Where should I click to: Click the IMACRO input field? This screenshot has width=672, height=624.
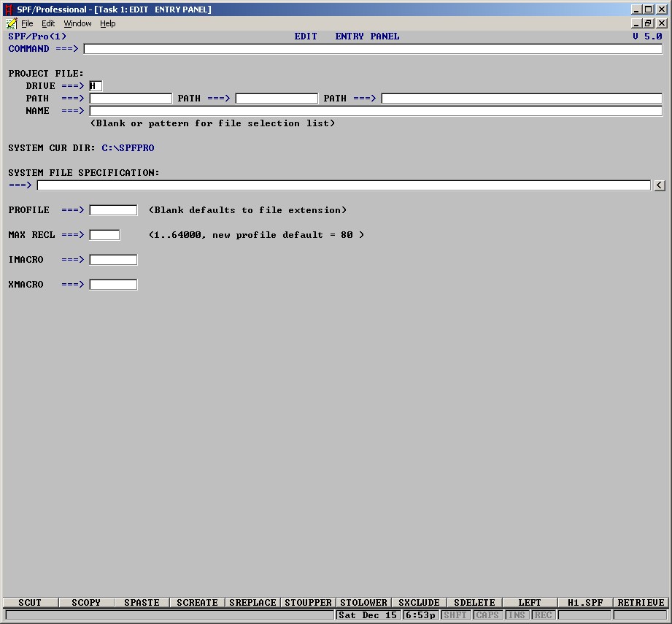coord(113,260)
